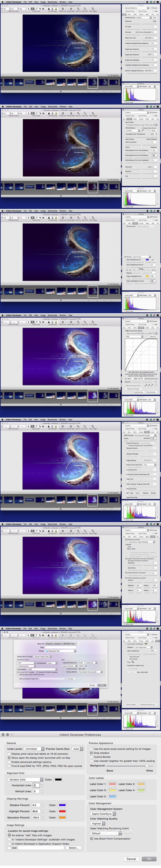Toggle Use Custom Orientation checkbox
161x868 pixels.
pyautogui.click(x=126, y=644)
